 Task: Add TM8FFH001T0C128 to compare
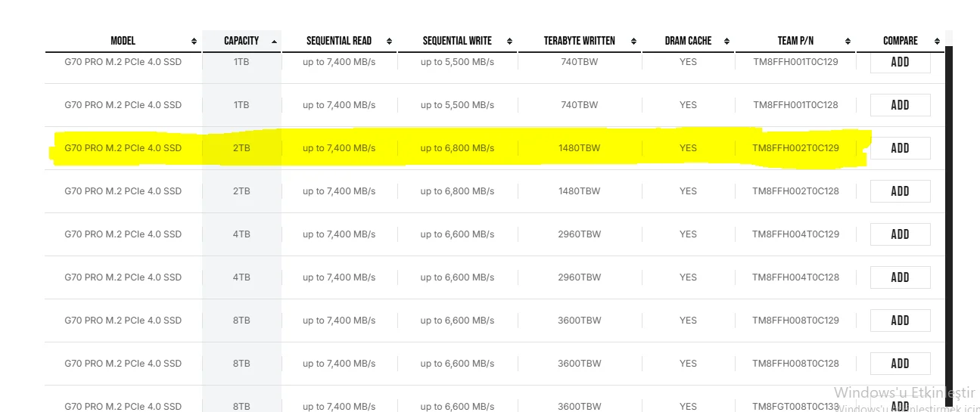[901, 105]
